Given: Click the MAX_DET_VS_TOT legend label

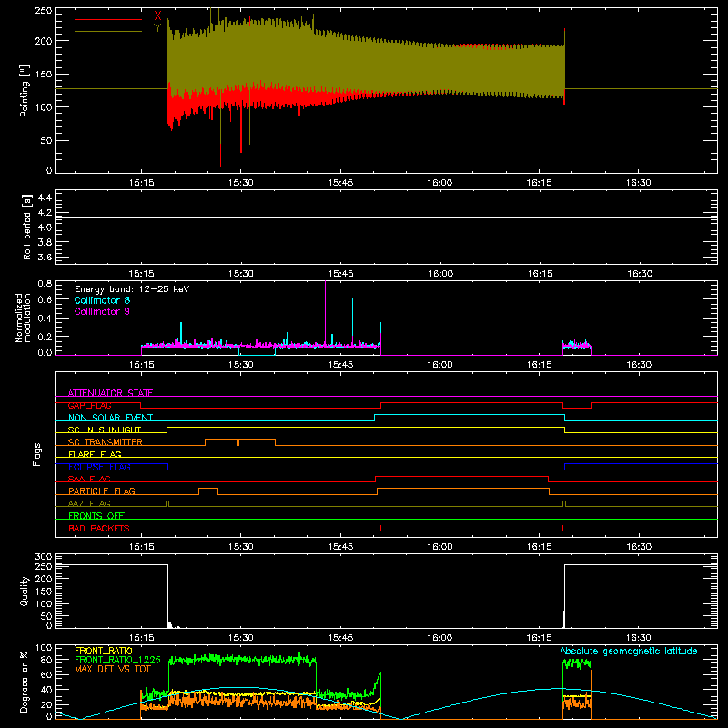Looking at the screenshot, I should [113, 669].
